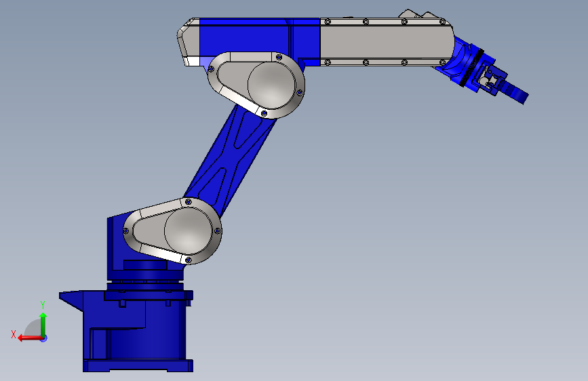
Task: Select the end effector tool tip
Action: pyautogui.click(x=515, y=93)
